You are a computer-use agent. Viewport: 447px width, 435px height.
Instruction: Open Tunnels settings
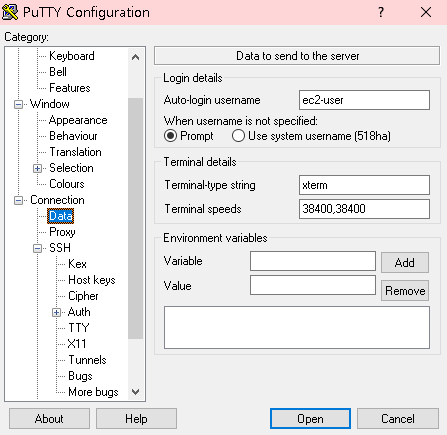point(87,360)
